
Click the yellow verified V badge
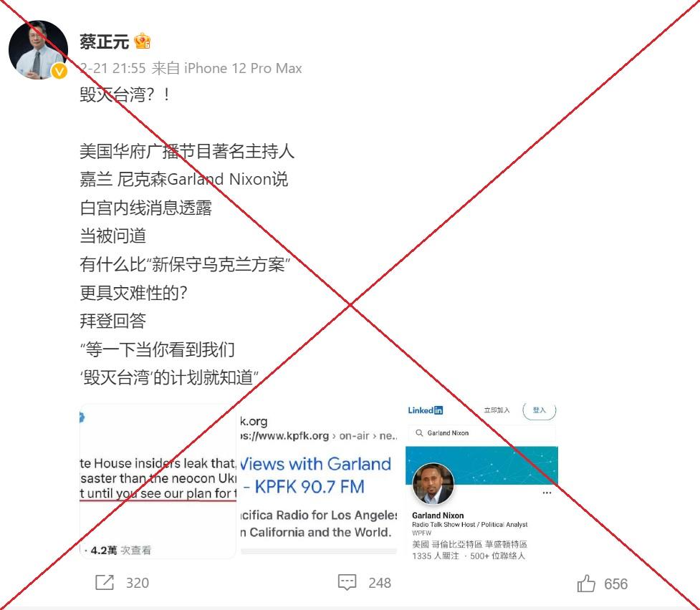coord(59,71)
